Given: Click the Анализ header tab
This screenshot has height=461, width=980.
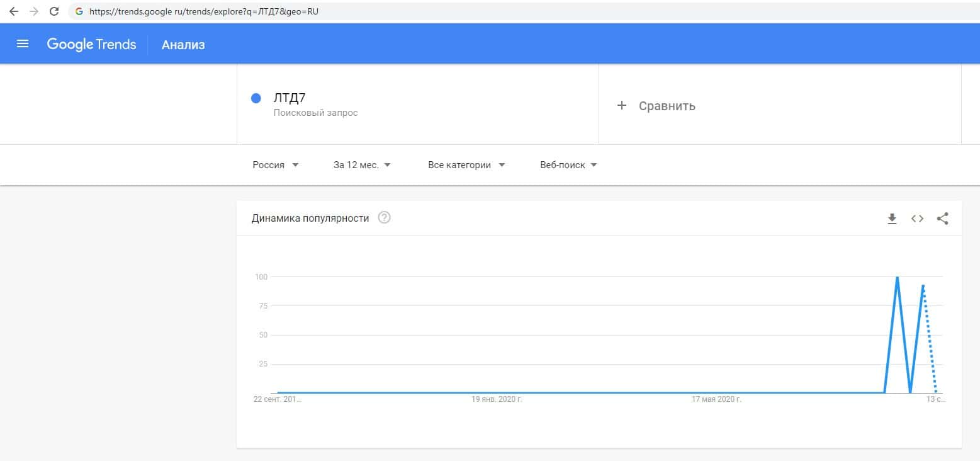Looking at the screenshot, I should (x=183, y=45).
